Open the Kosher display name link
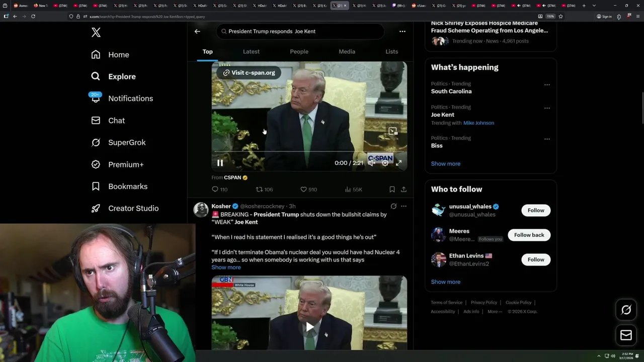 [x=221, y=206]
